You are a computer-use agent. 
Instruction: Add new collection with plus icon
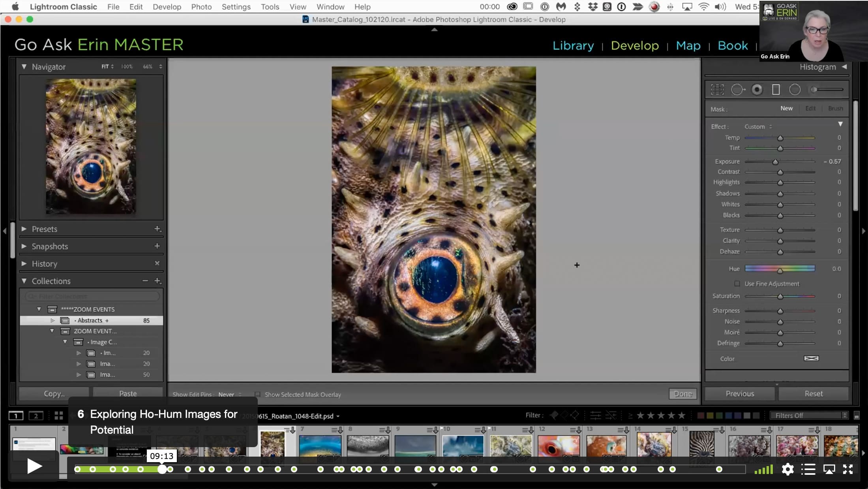[x=157, y=281]
